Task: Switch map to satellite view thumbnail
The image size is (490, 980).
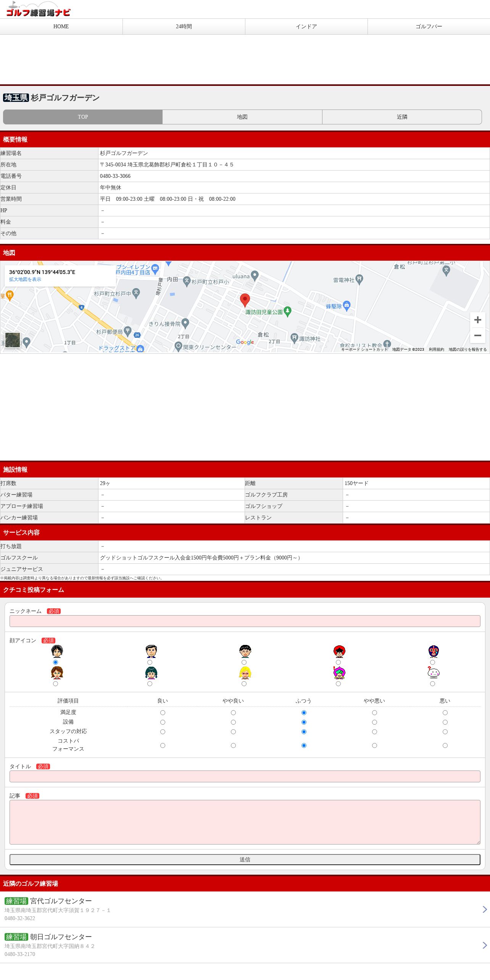Action: pyautogui.click(x=13, y=340)
